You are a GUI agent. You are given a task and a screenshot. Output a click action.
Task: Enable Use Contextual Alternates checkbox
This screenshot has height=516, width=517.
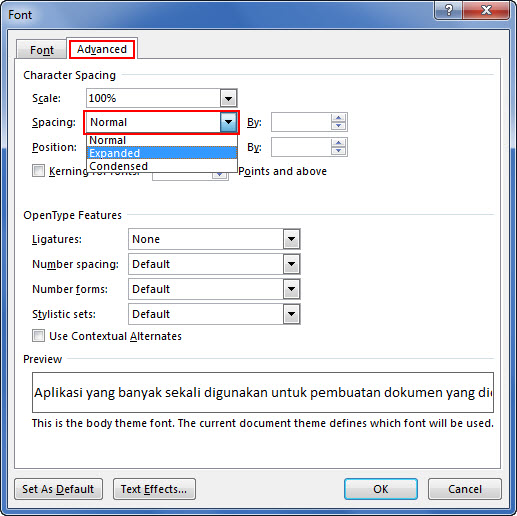[38, 336]
